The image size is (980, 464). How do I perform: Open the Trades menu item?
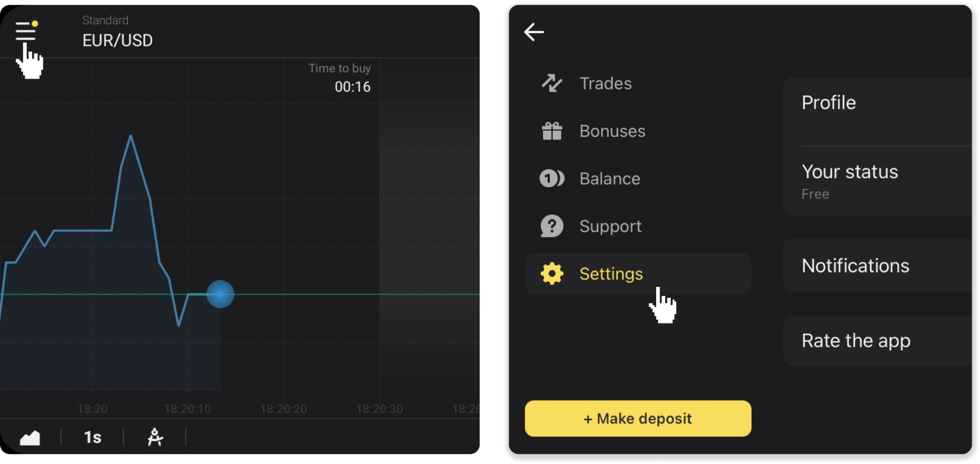[x=605, y=83]
